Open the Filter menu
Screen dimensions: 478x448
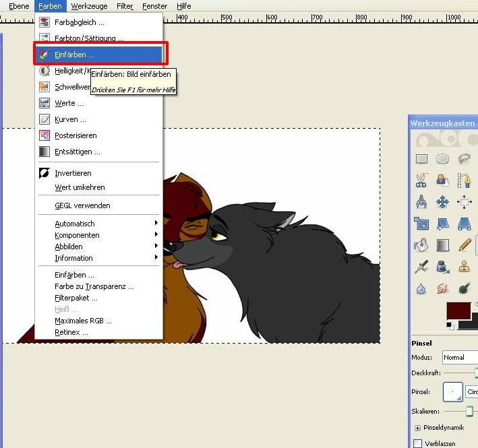coord(125,6)
